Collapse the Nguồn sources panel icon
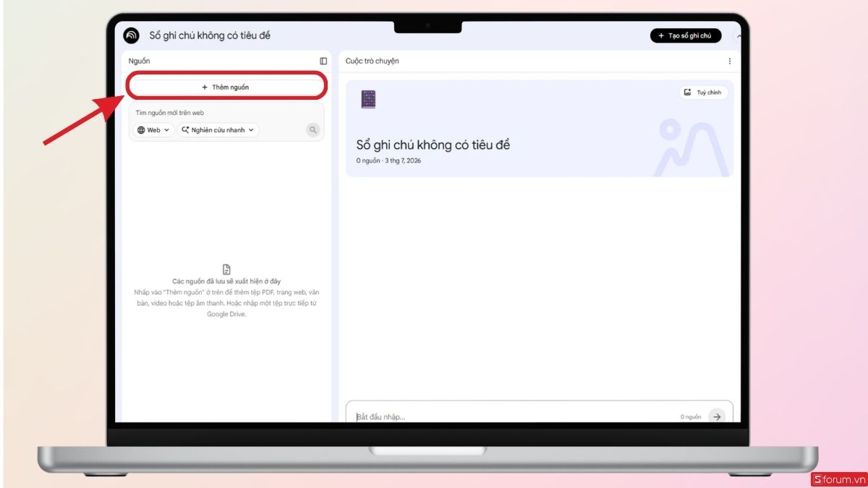Viewport: 868px width, 488px height. point(323,61)
